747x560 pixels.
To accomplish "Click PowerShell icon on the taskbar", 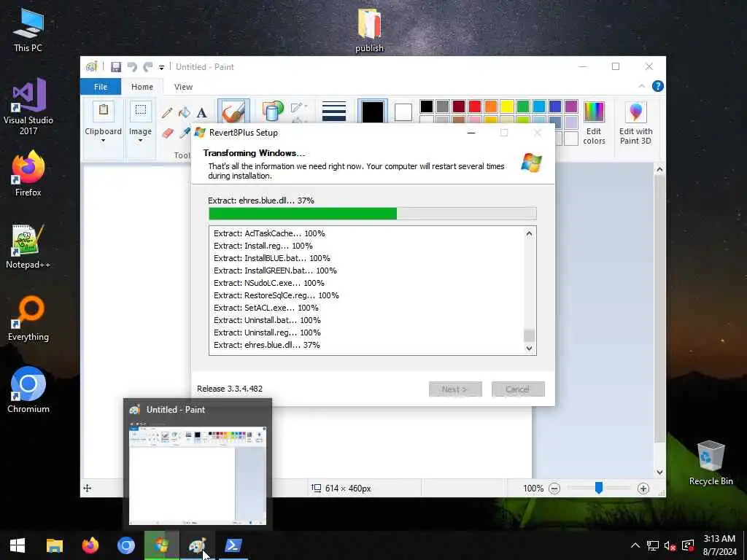I will point(233,545).
